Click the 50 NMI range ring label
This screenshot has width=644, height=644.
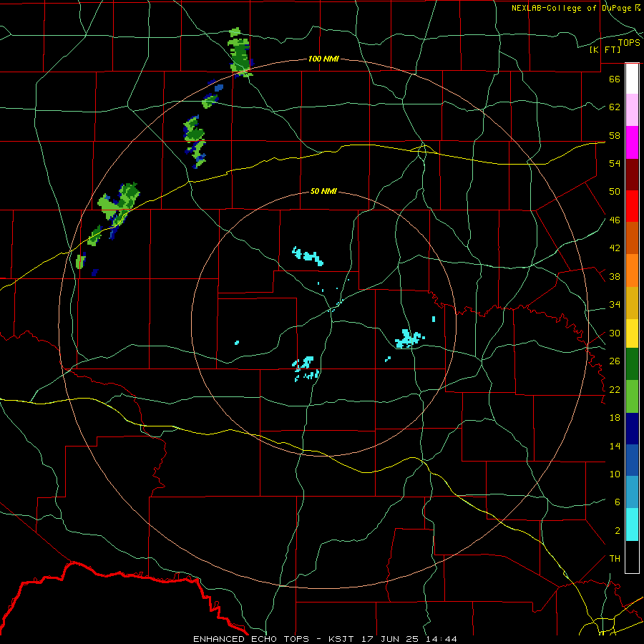[x=323, y=191]
